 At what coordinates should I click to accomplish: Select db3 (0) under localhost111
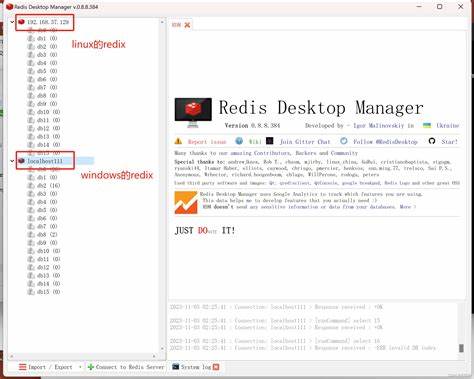tap(47, 194)
